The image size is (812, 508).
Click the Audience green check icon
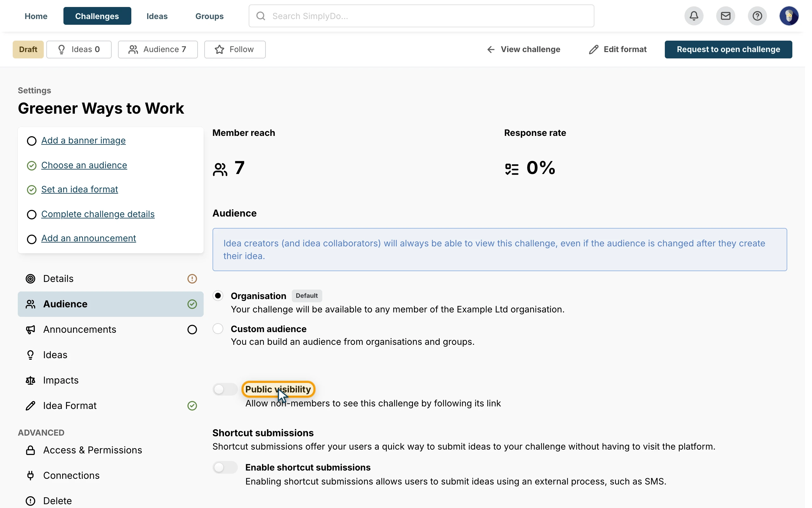pyautogui.click(x=192, y=304)
